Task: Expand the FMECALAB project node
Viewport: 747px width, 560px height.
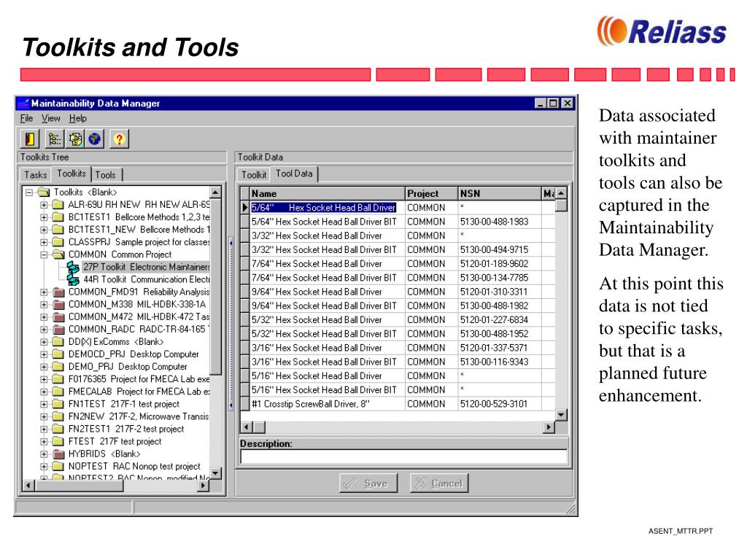Action: tap(44, 392)
